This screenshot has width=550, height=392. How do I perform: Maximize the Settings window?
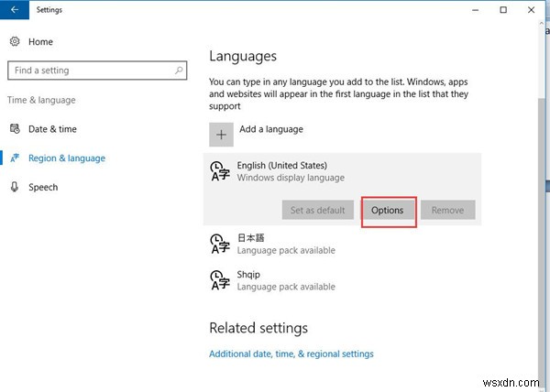(503, 10)
